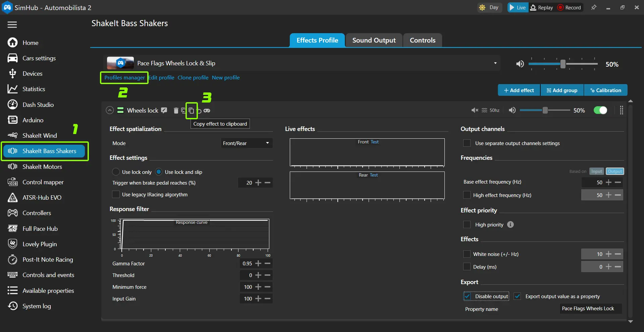Open the Controls tab
Viewport: 644px width, 332px height.
tap(422, 40)
